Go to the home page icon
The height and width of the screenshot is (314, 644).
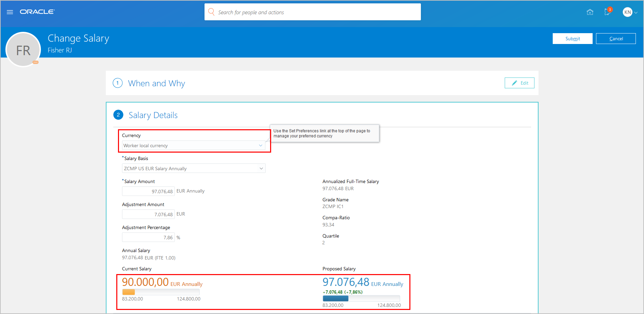pos(590,12)
